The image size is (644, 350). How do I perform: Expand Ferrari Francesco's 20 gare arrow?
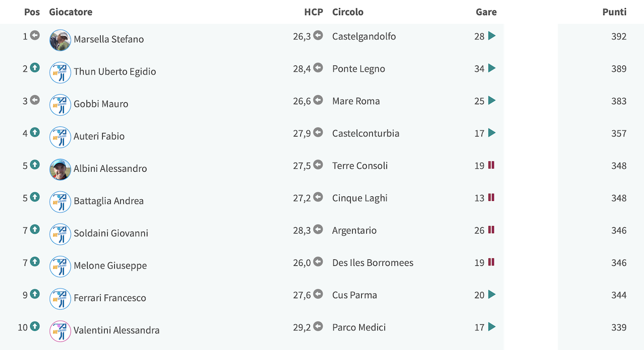point(492,295)
